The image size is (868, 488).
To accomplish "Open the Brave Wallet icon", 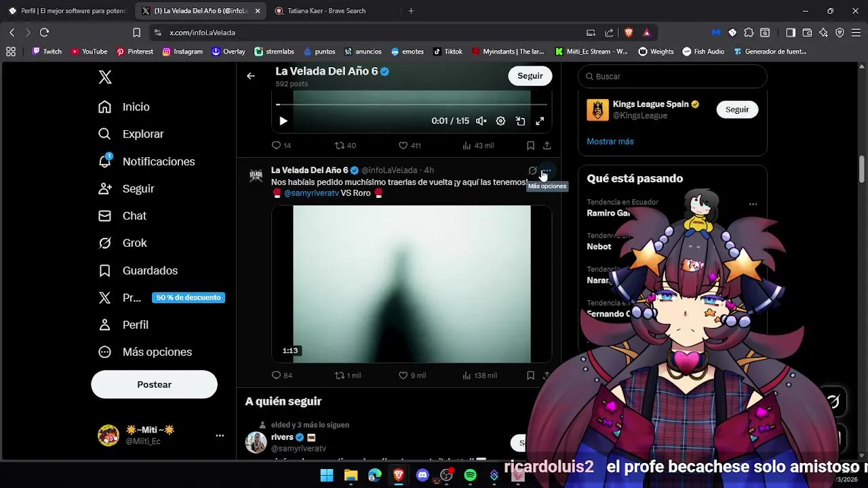I will [x=807, y=33].
